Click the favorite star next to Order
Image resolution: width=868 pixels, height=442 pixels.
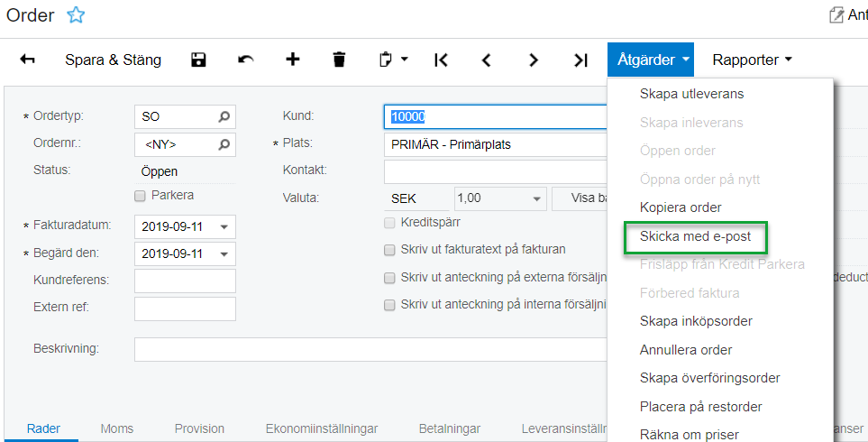(x=77, y=15)
